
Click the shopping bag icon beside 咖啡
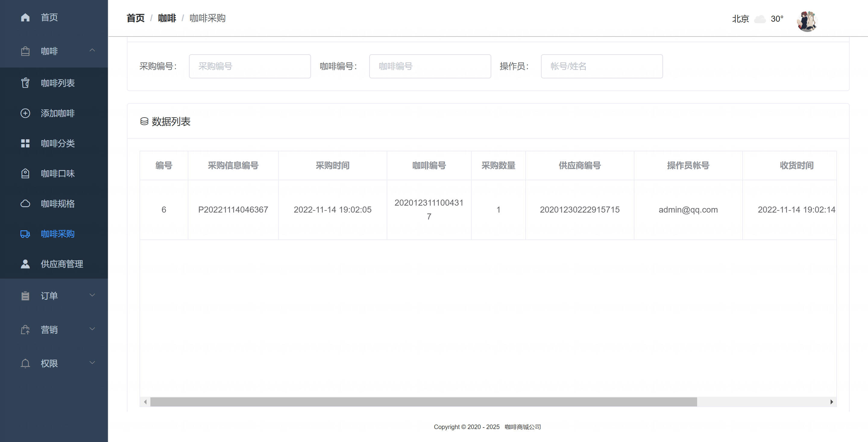coord(25,51)
